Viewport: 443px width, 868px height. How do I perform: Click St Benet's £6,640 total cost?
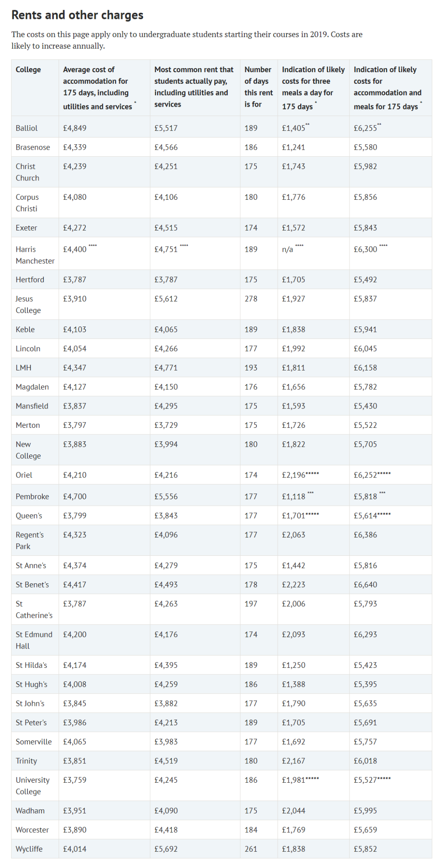365,585
